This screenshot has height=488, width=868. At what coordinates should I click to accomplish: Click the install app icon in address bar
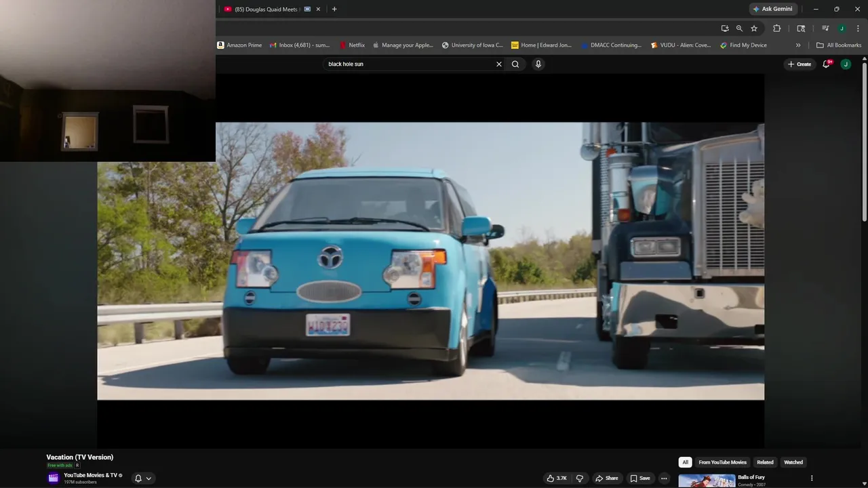point(725,28)
